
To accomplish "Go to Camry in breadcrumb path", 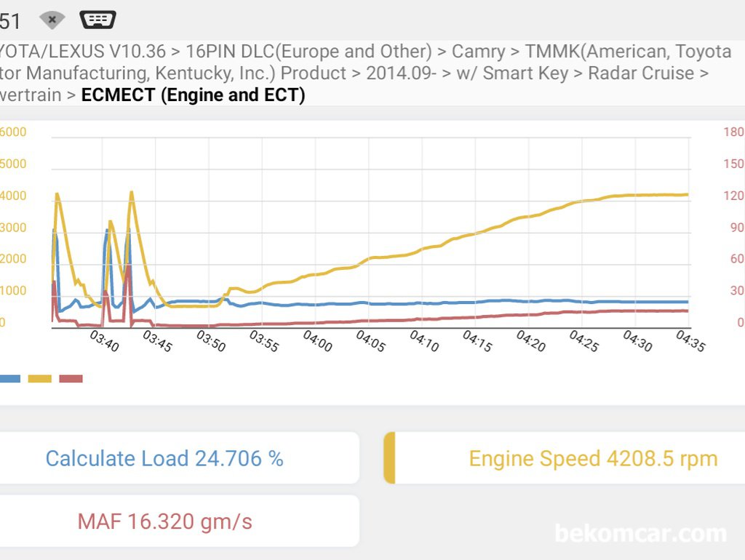I will (x=478, y=52).
